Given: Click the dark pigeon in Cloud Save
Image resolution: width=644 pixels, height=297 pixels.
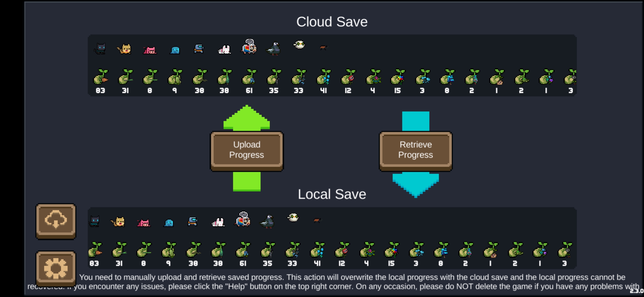Looking at the screenshot, I should click(x=274, y=49).
